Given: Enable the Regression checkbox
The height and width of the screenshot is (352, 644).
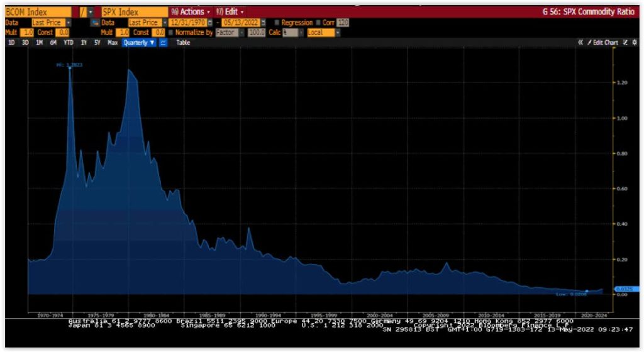Looking at the screenshot, I should coord(277,23).
